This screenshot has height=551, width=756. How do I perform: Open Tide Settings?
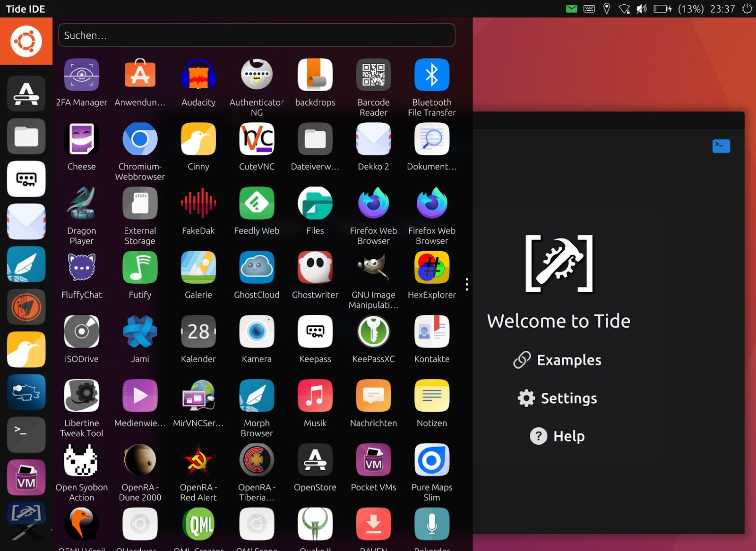tap(558, 398)
